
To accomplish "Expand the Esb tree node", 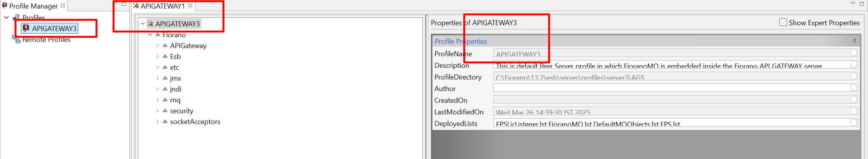I will coord(158,57).
